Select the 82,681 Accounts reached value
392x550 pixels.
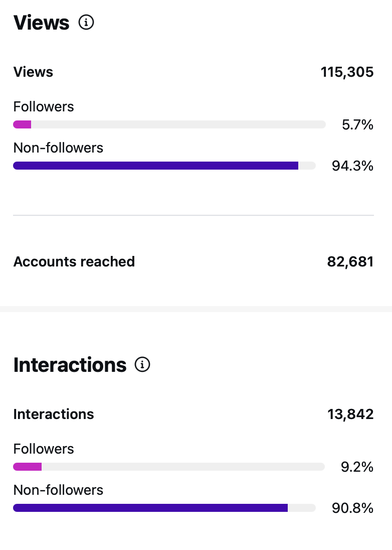[x=350, y=261]
